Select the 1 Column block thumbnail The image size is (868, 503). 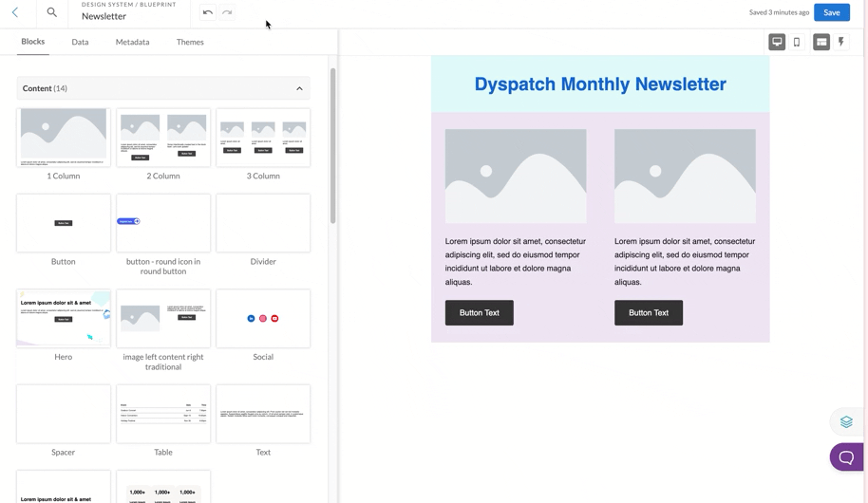[x=63, y=138]
